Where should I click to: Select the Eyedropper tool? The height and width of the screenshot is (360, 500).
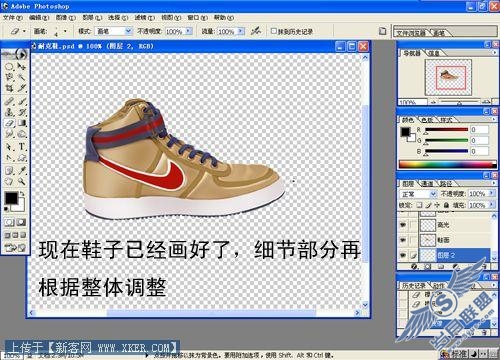(22, 171)
